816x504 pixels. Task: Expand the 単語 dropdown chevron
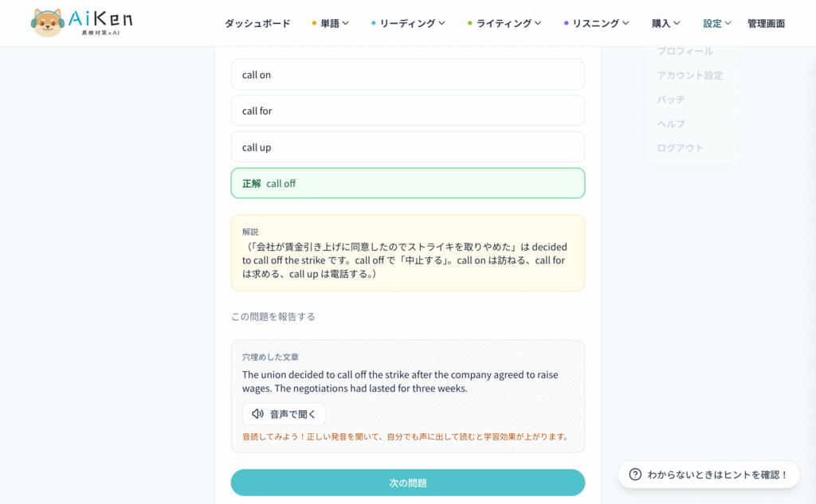346,23
